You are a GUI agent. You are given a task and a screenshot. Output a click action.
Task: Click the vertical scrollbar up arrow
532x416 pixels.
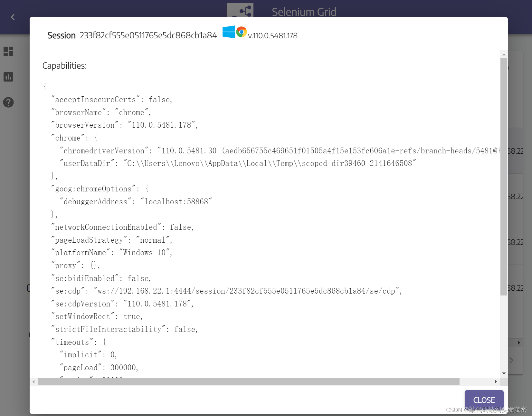504,54
